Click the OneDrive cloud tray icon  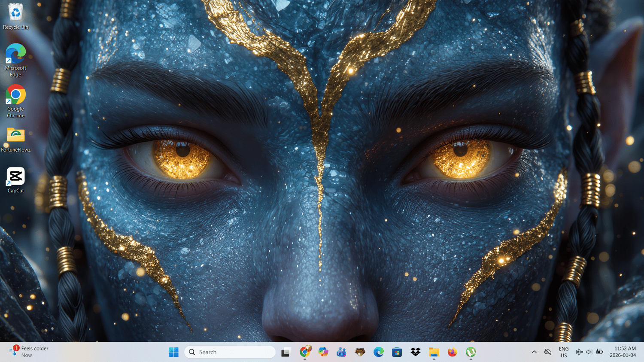coord(548,352)
